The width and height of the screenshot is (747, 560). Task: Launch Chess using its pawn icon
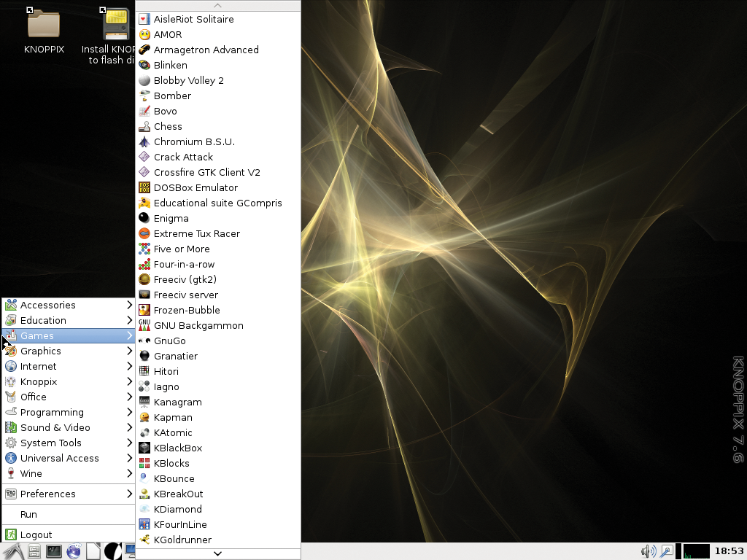pyautogui.click(x=144, y=126)
